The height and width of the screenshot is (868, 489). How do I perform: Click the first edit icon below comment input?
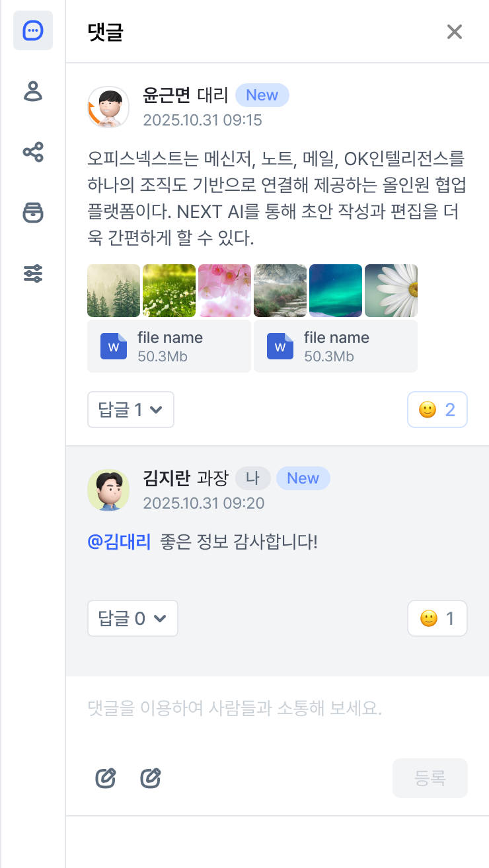click(106, 778)
